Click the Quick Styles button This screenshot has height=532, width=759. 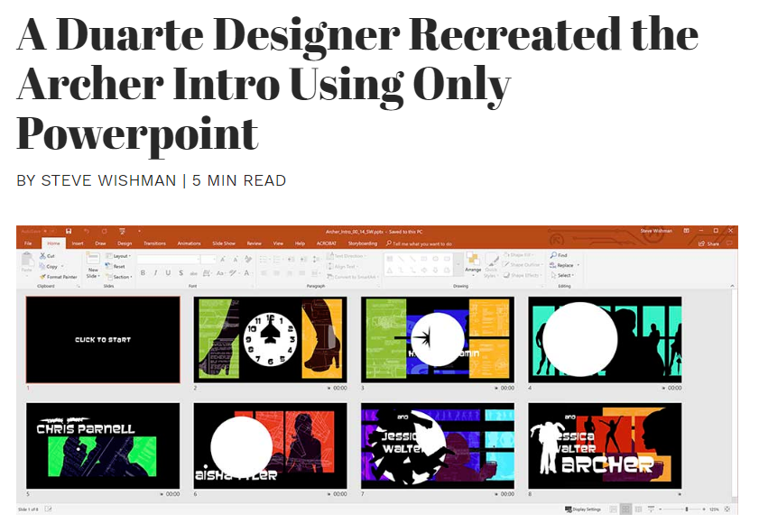click(491, 265)
